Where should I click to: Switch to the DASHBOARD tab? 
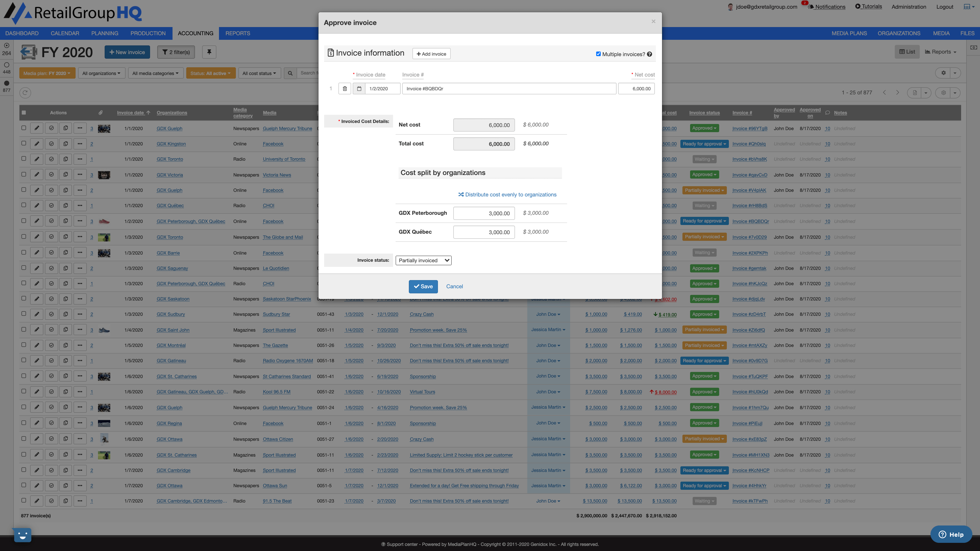[22, 33]
